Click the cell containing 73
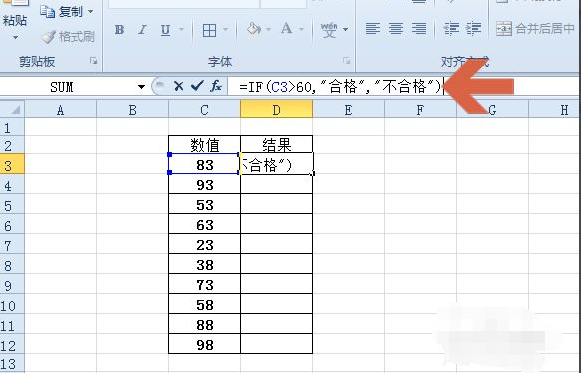The image size is (581, 373). pyautogui.click(x=204, y=284)
